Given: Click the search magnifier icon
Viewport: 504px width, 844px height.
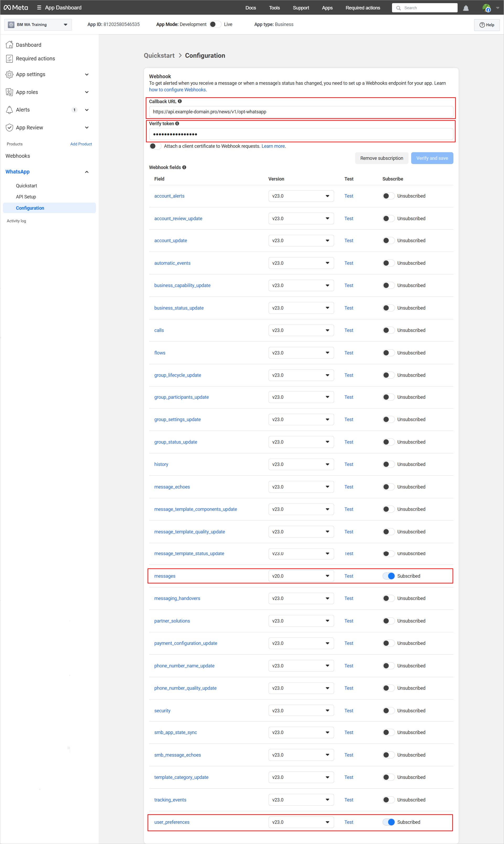Looking at the screenshot, I should pyautogui.click(x=398, y=8).
